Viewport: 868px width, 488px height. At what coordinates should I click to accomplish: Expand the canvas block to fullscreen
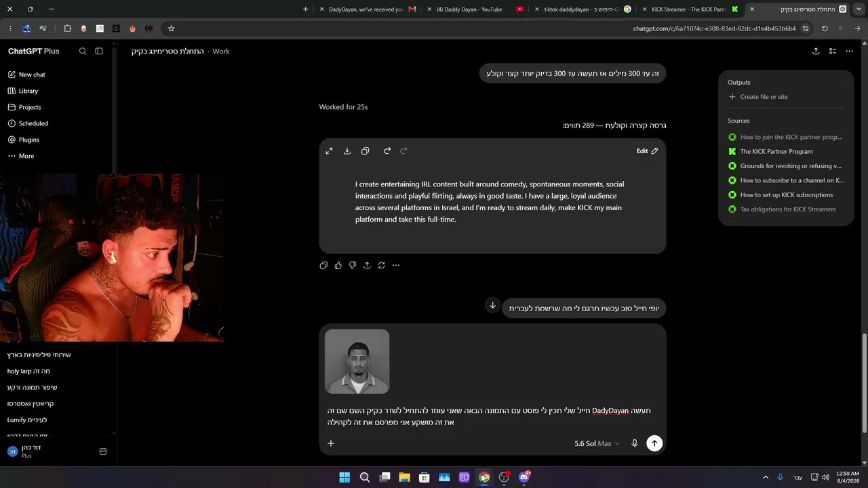329,151
